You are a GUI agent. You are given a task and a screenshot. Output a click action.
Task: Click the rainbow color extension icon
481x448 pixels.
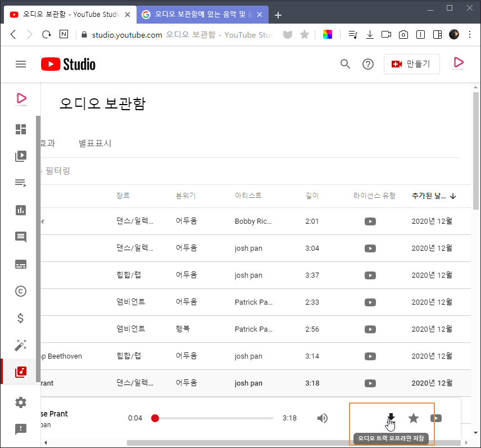[327, 34]
